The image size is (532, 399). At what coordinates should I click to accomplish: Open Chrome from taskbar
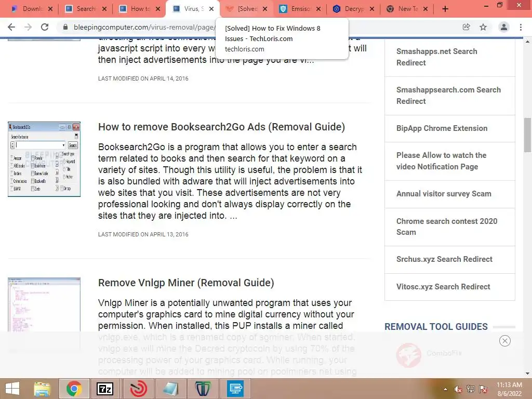[x=74, y=389]
